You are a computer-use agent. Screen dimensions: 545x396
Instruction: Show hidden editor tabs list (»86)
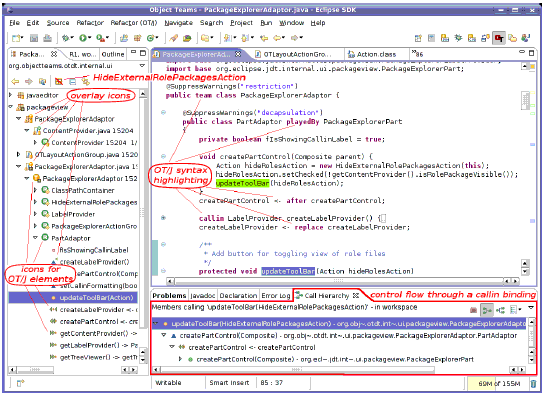[417, 54]
